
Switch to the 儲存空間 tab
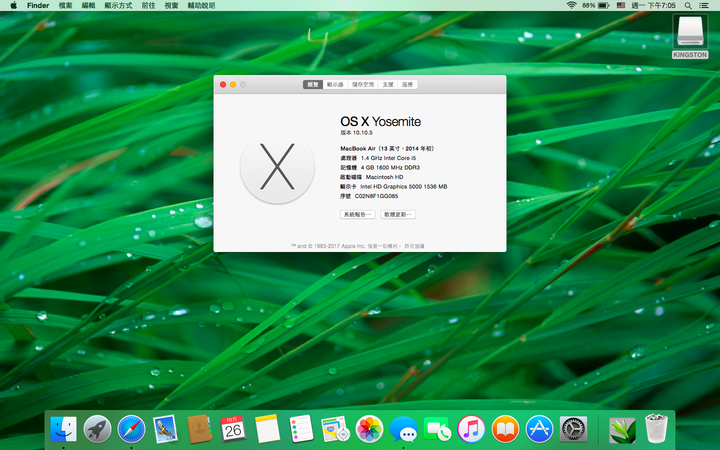363,84
